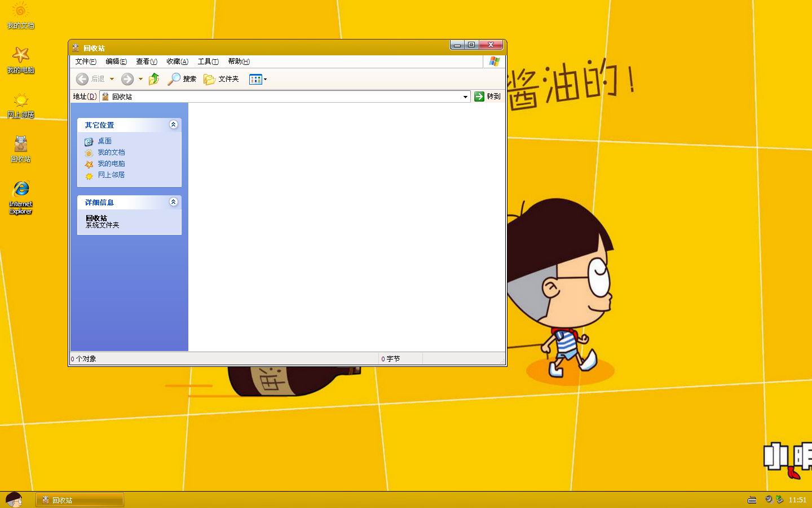812x508 pixels.
Task: Select the 回收站 desktop icon
Action: (x=20, y=150)
